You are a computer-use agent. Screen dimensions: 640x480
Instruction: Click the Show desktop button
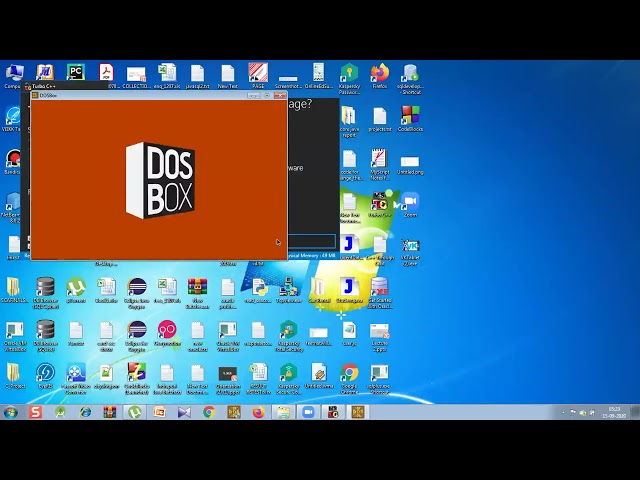[x=634, y=412]
